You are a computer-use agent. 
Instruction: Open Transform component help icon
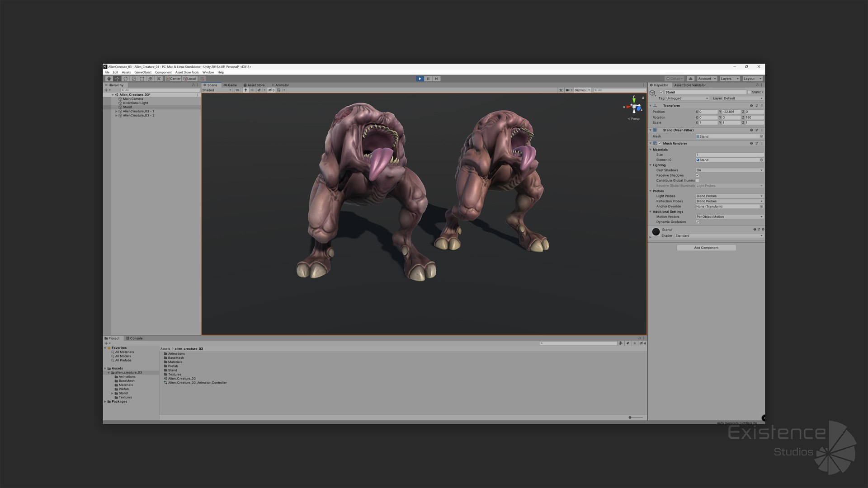[751, 106]
